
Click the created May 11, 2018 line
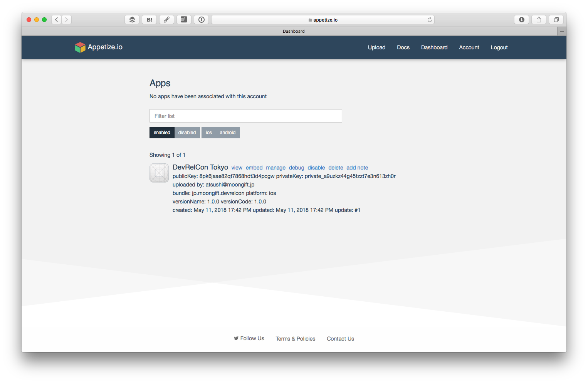point(266,210)
